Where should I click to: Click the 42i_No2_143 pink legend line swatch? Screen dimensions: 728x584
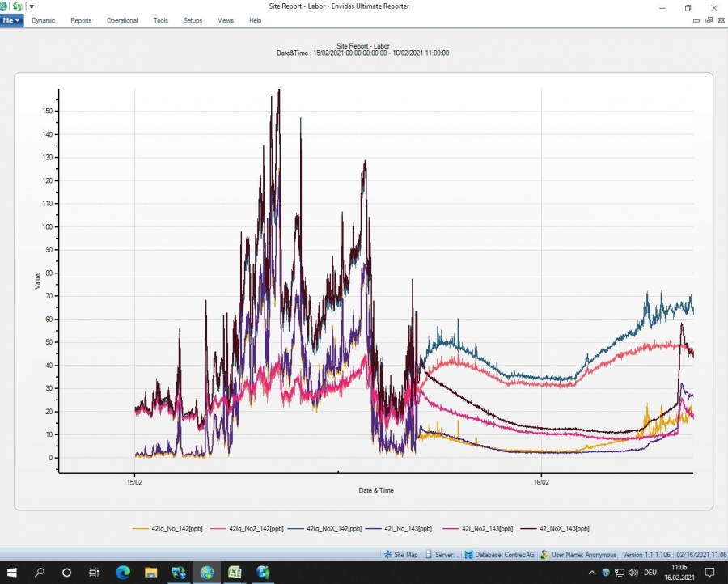coord(450,528)
